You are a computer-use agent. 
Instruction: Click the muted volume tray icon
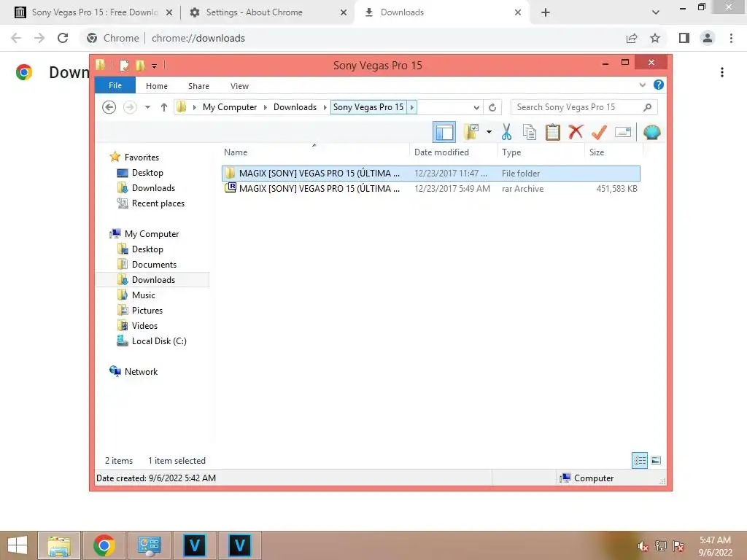(x=643, y=546)
